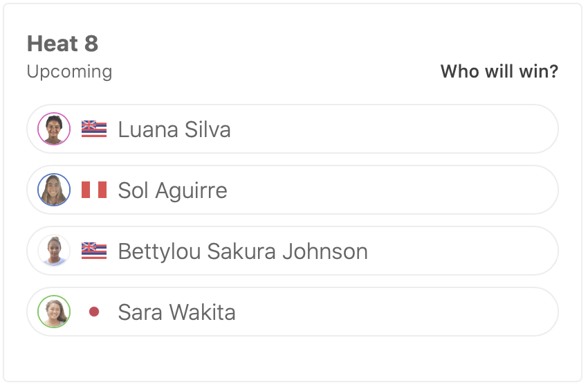
Task: Click the Hawaii flag beside Luana Silva
Action: click(x=94, y=129)
